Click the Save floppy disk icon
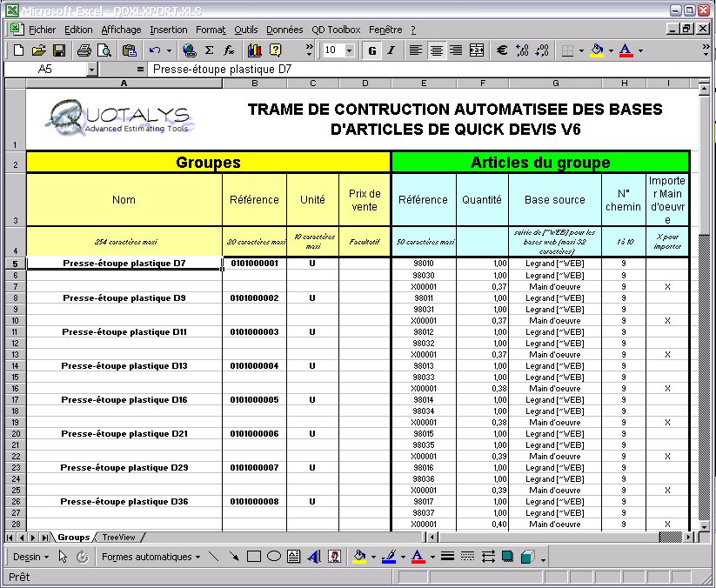This screenshot has width=716, height=588. click(59, 50)
